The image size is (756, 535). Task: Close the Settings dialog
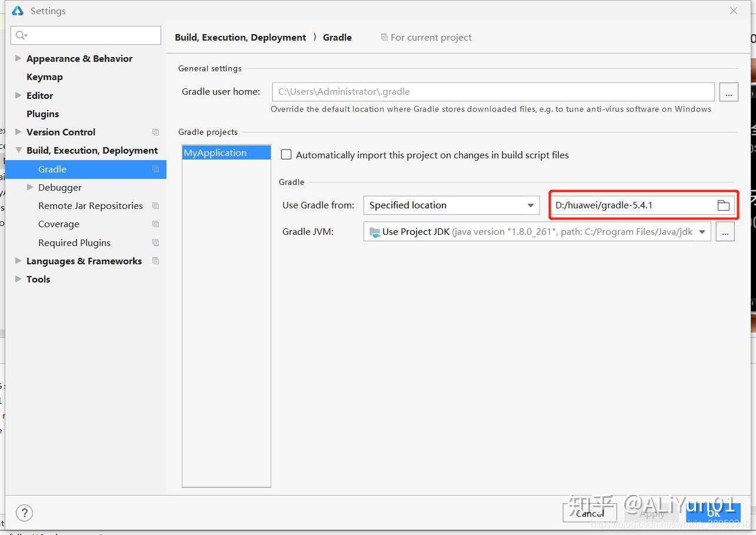pos(734,11)
